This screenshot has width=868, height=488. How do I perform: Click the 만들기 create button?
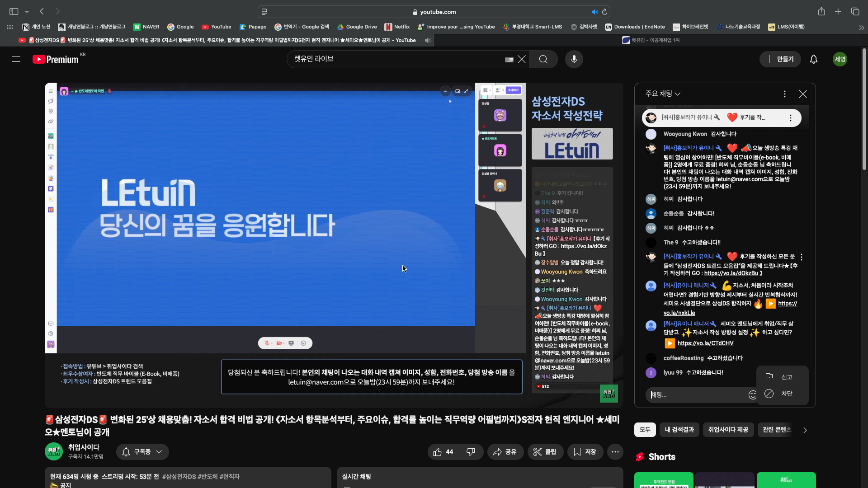click(x=779, y=59)
